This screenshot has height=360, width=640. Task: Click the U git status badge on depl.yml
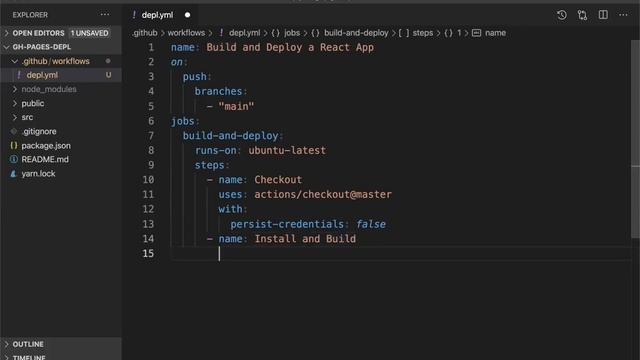coord(109,75)
